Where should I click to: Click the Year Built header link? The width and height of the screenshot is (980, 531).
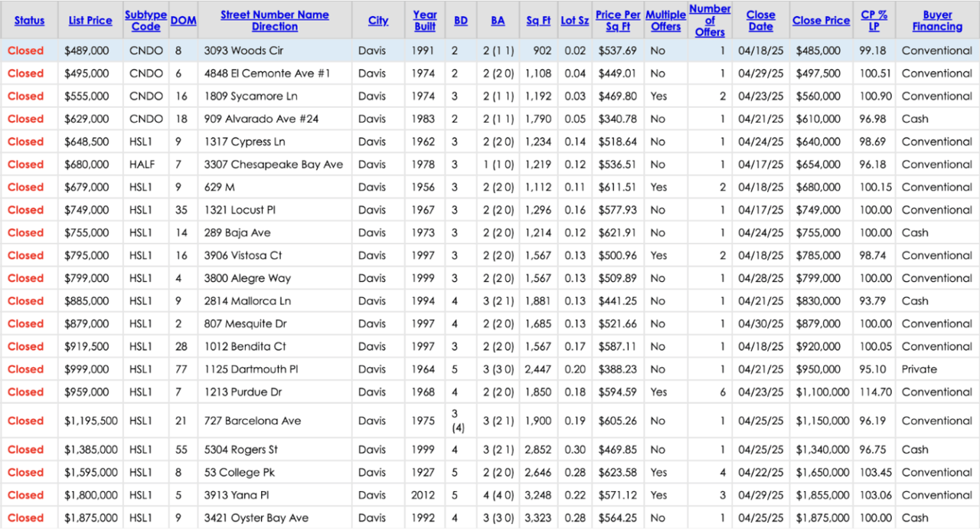425,21
